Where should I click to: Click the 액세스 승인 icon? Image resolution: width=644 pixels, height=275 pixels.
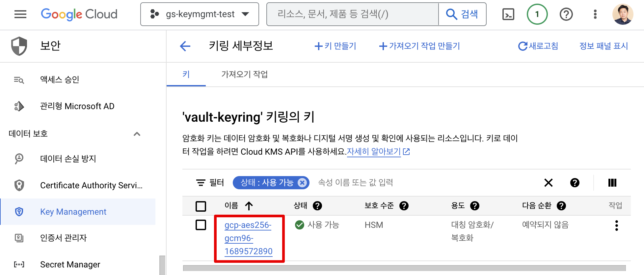coord(19,80)
